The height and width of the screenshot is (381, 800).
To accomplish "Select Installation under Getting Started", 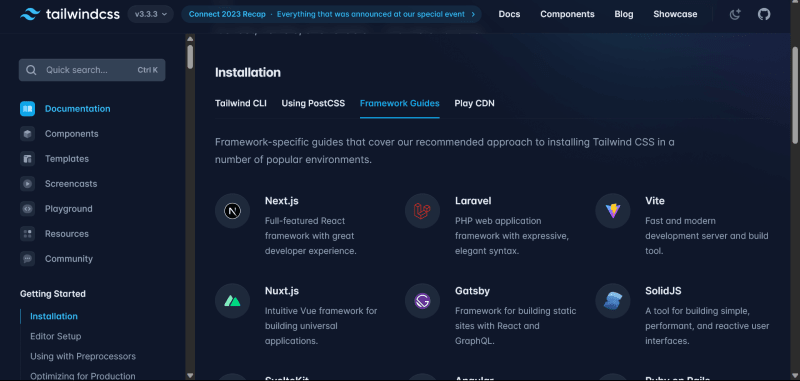I will click(x=54, y=316).
